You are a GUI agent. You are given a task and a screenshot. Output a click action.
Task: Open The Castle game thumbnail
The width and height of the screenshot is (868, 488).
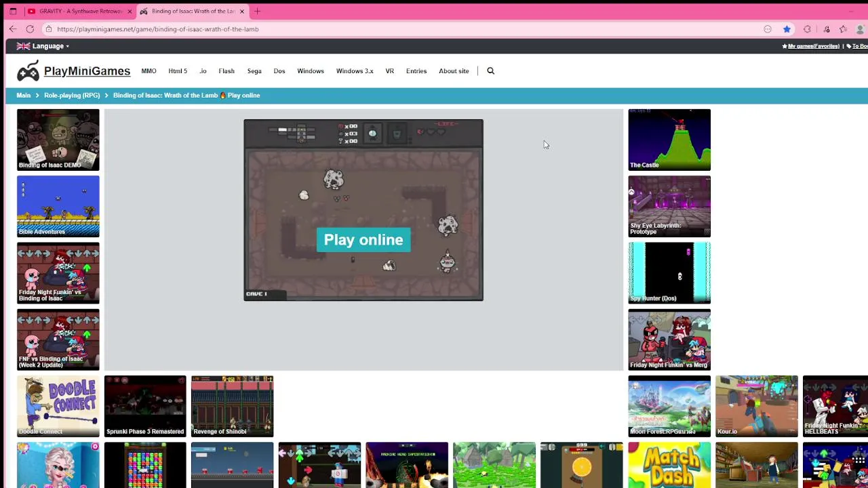click(x=669, y=140)
